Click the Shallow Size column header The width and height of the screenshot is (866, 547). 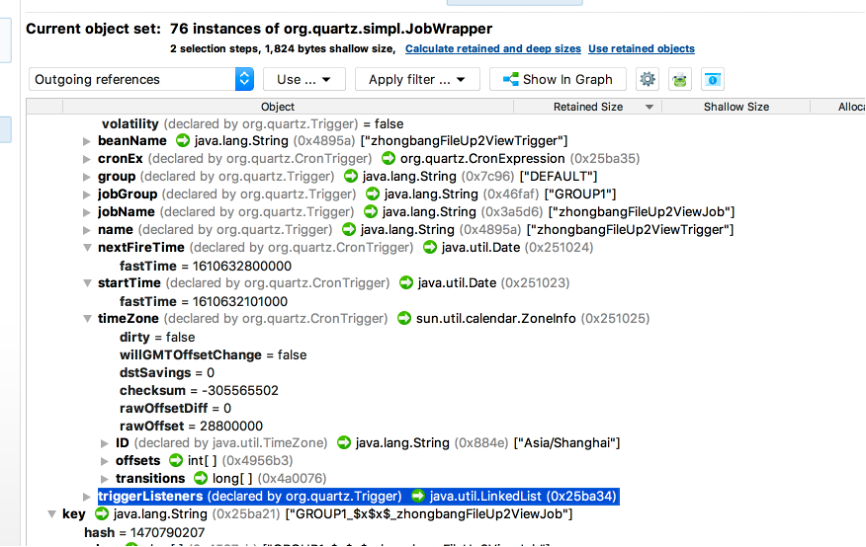pos(736,107)
